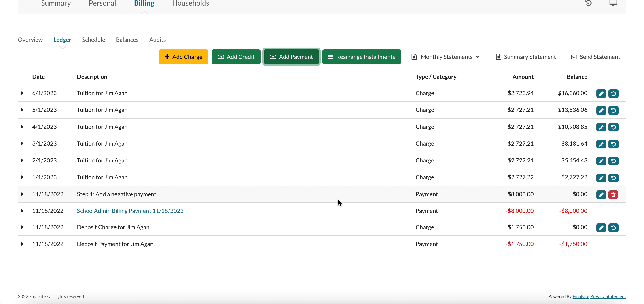Open the Monthly Statements dropdown
This screenshot has height=304, width=644.
pos(446,57)
